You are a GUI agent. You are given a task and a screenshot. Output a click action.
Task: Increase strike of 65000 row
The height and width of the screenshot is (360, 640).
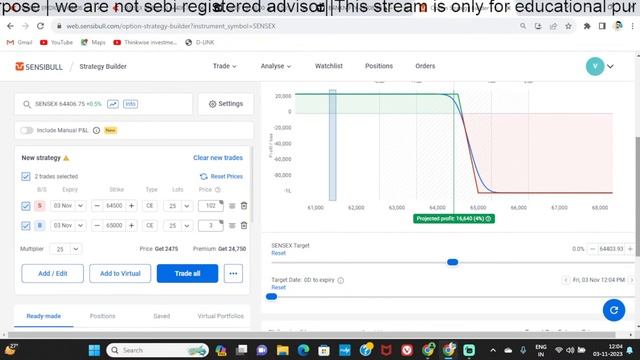pos(131,225)
